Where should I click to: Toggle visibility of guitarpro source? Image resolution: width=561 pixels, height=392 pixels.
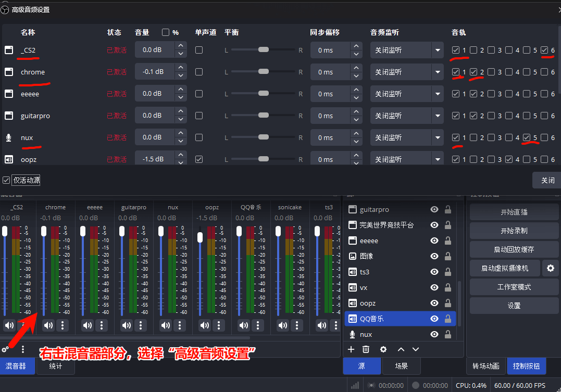pyautogui.click(x=434, y=210)
